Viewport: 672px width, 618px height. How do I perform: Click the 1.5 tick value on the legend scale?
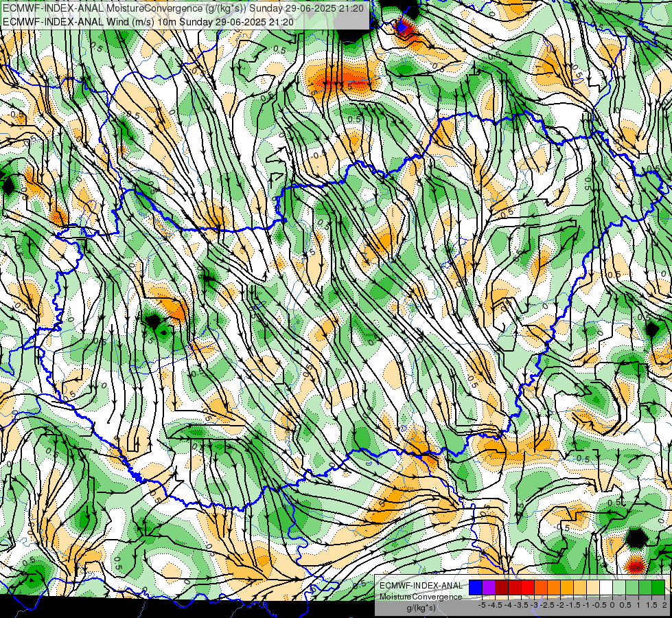click(652, 605)
